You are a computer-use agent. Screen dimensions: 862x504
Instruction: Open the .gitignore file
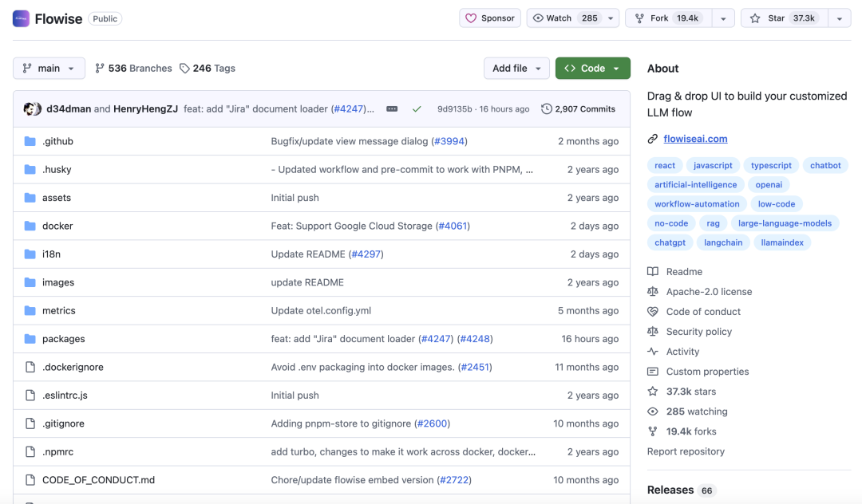click(63, 423)
